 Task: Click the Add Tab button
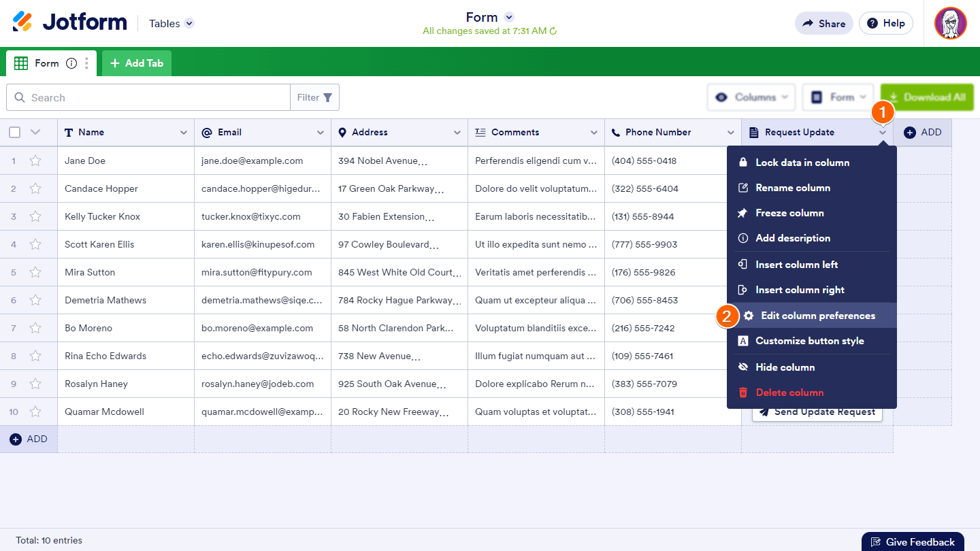click(137, 63)
